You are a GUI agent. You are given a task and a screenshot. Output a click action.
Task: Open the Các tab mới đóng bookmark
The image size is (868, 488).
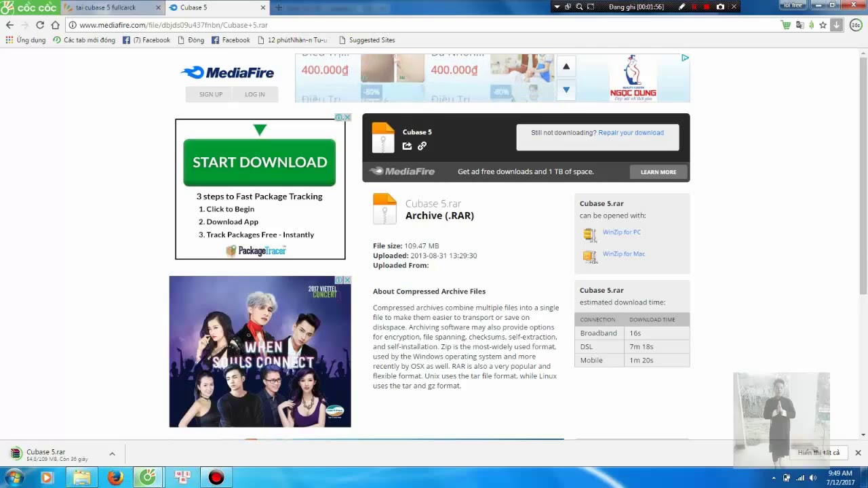pos(84,40)
